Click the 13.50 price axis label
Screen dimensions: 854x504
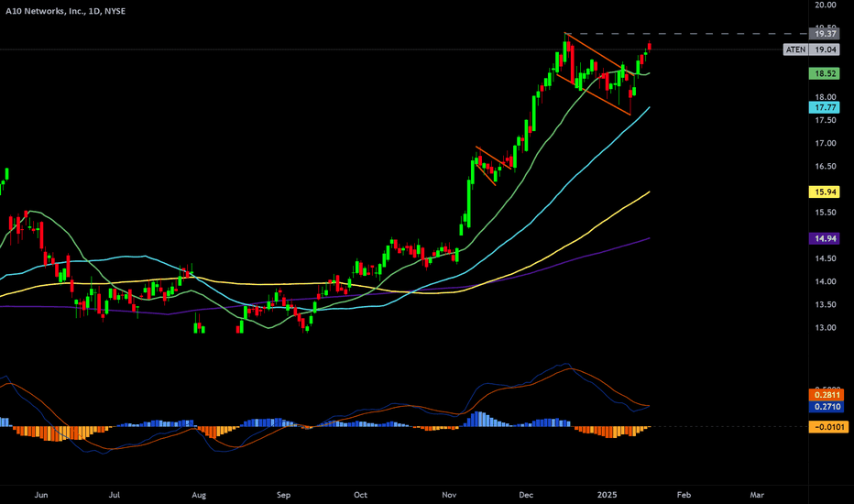point(825,304)
